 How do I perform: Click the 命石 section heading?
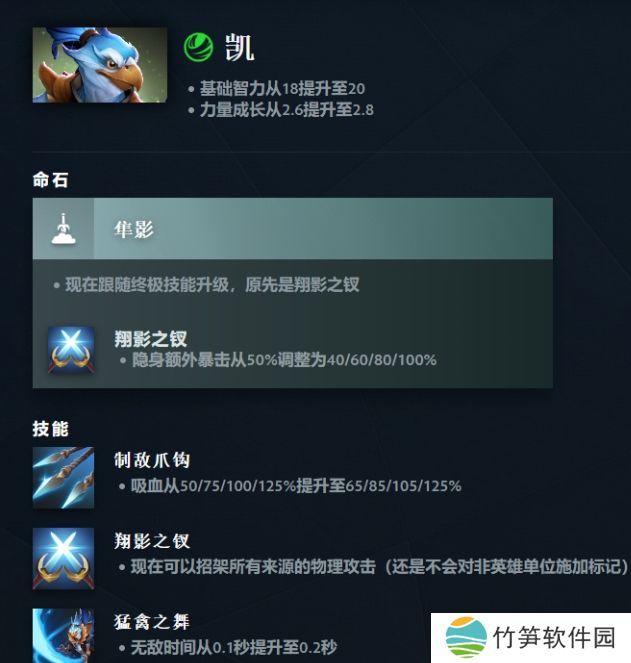51,180
